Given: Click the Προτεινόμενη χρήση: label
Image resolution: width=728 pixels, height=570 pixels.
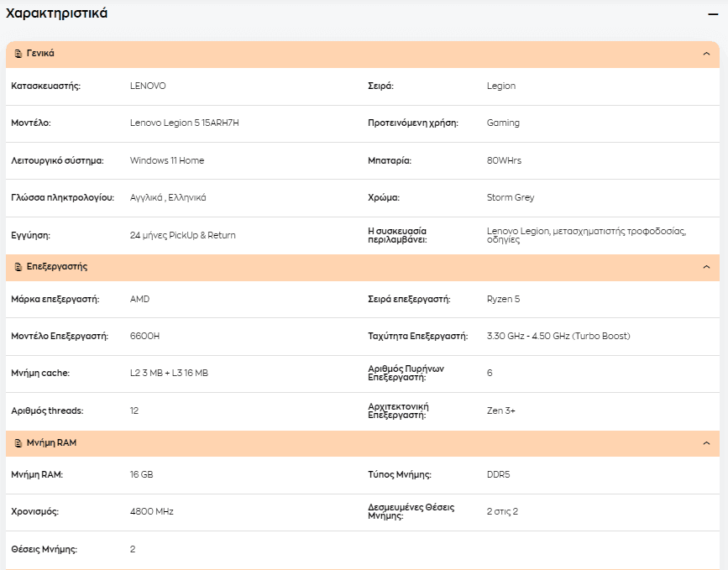Looking at the screenshot, I should [413, 123].
